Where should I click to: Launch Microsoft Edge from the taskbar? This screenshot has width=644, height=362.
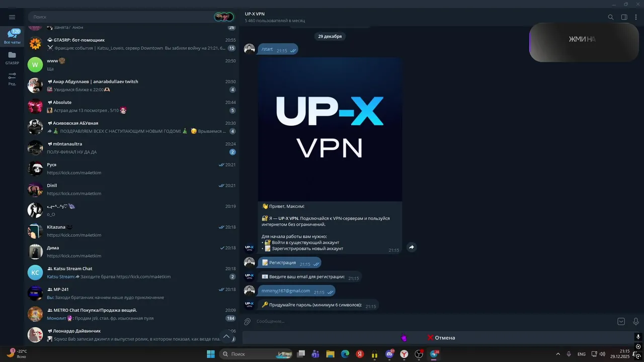click(x=345, y=354)
